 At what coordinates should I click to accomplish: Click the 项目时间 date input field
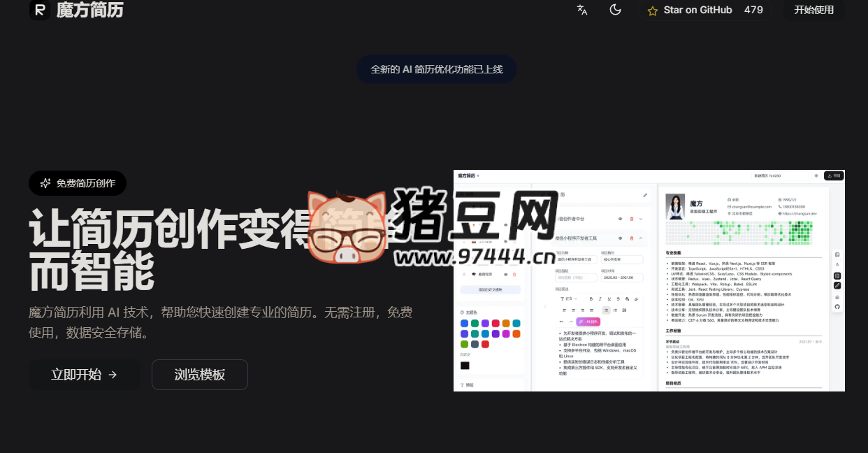(x=623, y=278)
